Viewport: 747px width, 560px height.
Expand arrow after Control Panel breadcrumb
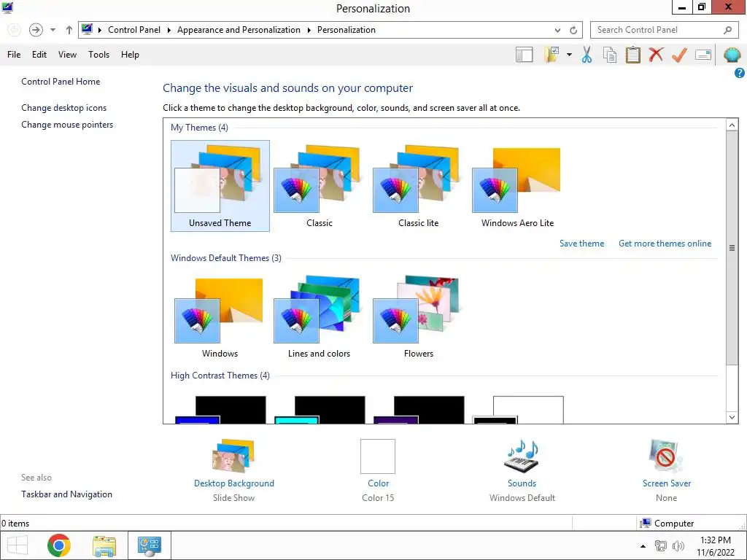[169, 30]
